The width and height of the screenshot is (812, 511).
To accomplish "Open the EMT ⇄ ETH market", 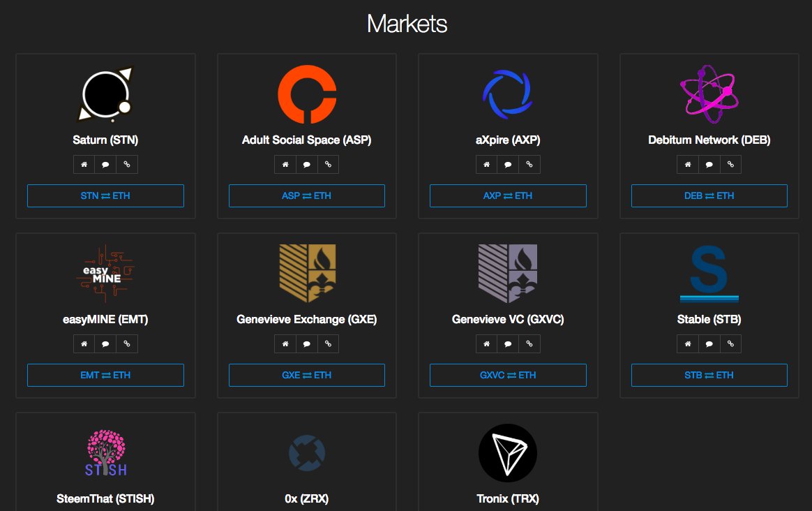I will tap(105, 375).
